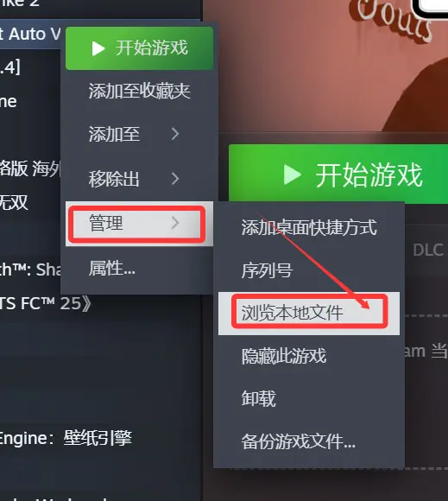Image resolution: width=448 pixels, height=501 pixels.
Task: Click green 开始游戏 at top of context menu
Action: coord(139,48)
